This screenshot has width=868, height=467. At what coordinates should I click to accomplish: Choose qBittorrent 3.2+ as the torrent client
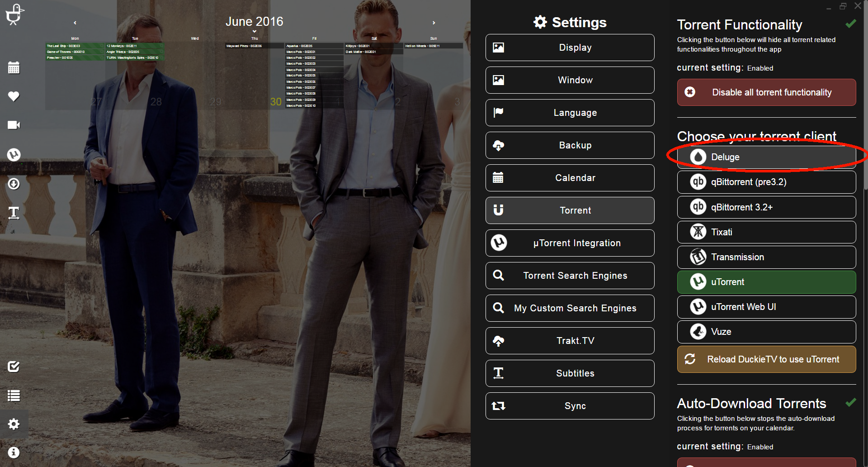766,207
